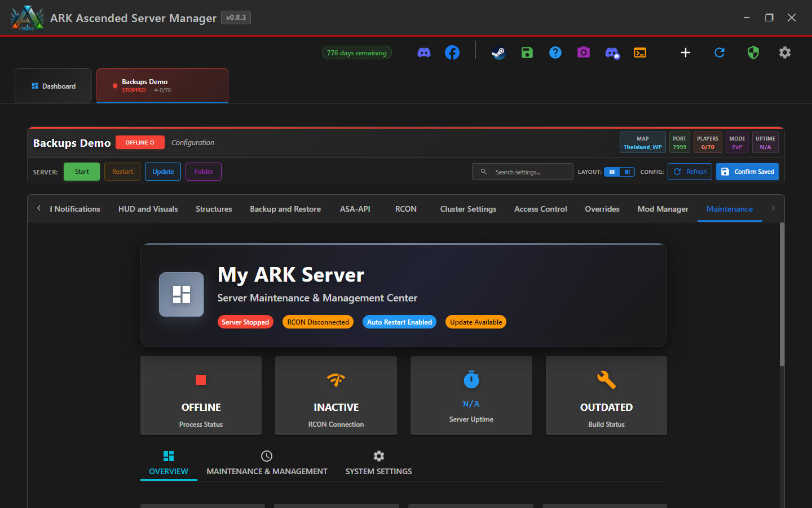This screenshot has width=812, height=508.
Task: Open the Discord bot settings icon
Action: coord(612,53)
